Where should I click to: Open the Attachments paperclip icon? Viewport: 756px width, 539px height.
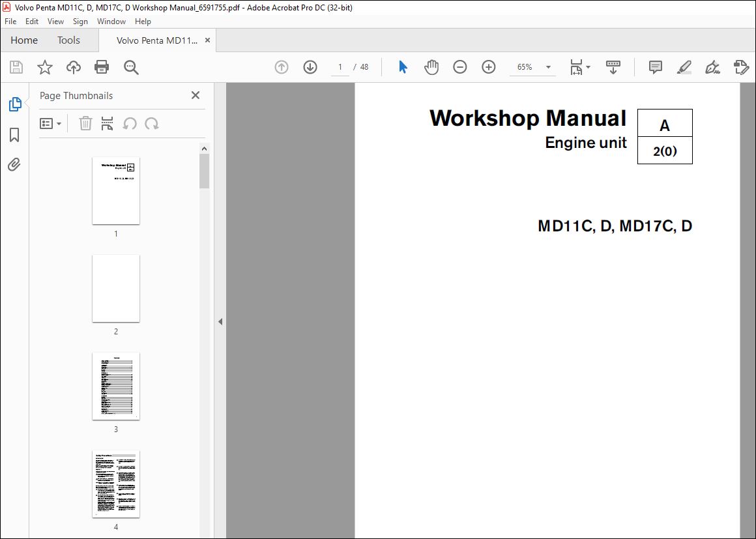[x=14, y=165]
